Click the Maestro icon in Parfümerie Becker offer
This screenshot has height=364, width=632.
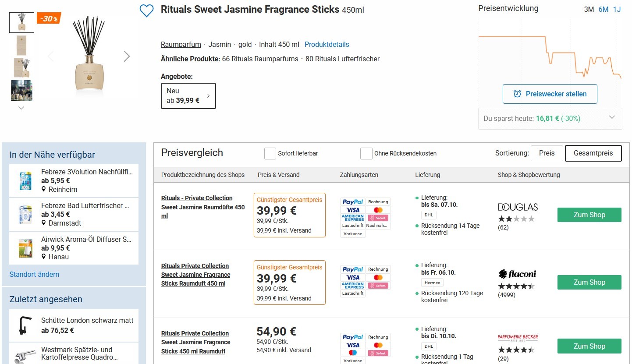tap(353, 353)
